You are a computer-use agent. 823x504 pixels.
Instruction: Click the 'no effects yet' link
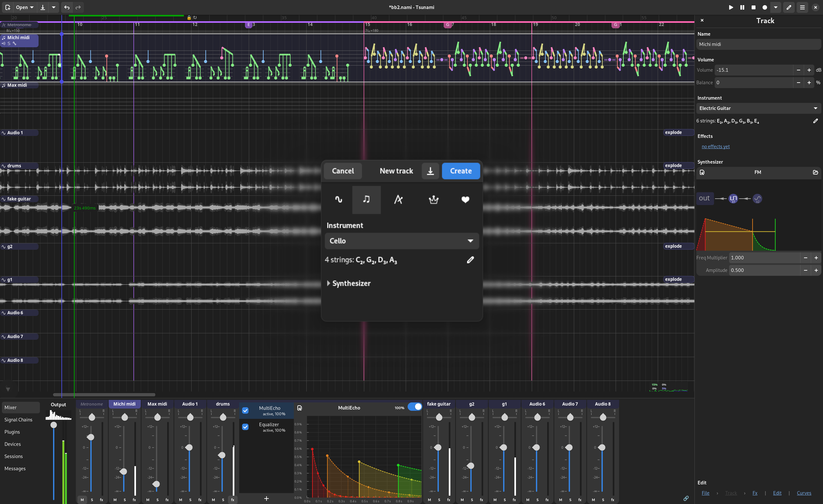(715, 146)
